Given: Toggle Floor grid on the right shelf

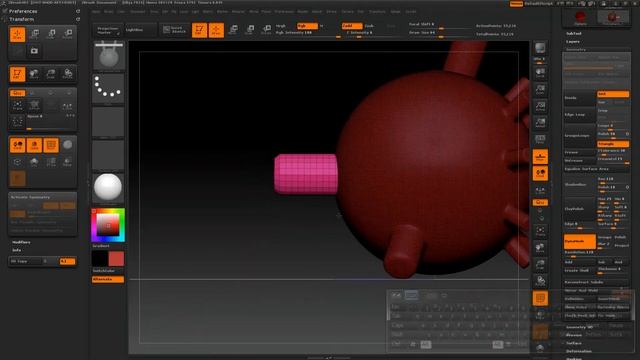Looking at the screenshot, I should [540, 157].
